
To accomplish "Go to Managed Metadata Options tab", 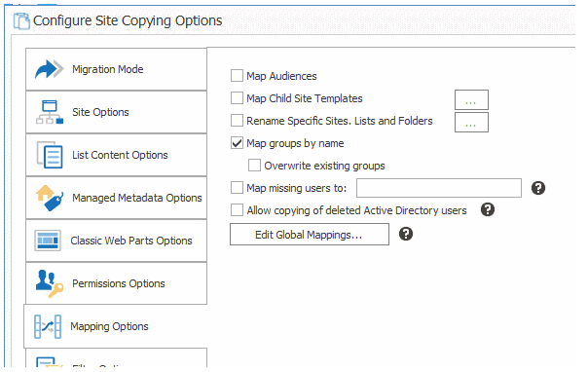I will (x=116, y=198).
